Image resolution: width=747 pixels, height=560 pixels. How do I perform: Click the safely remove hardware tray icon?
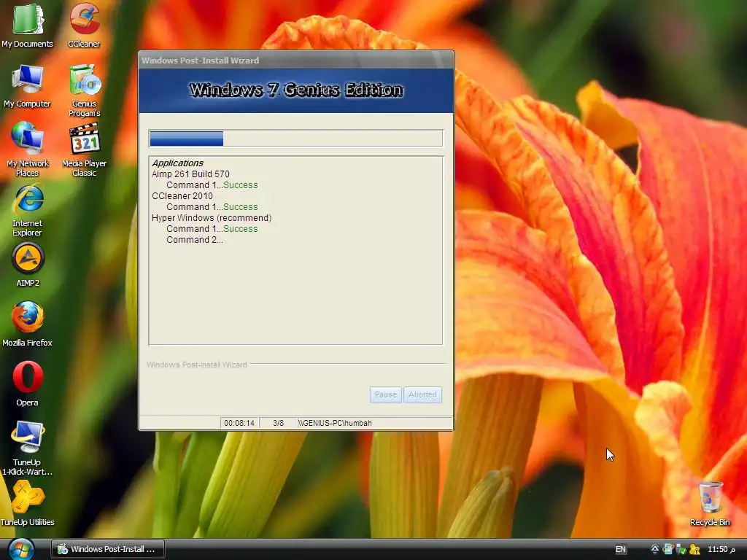681,549
